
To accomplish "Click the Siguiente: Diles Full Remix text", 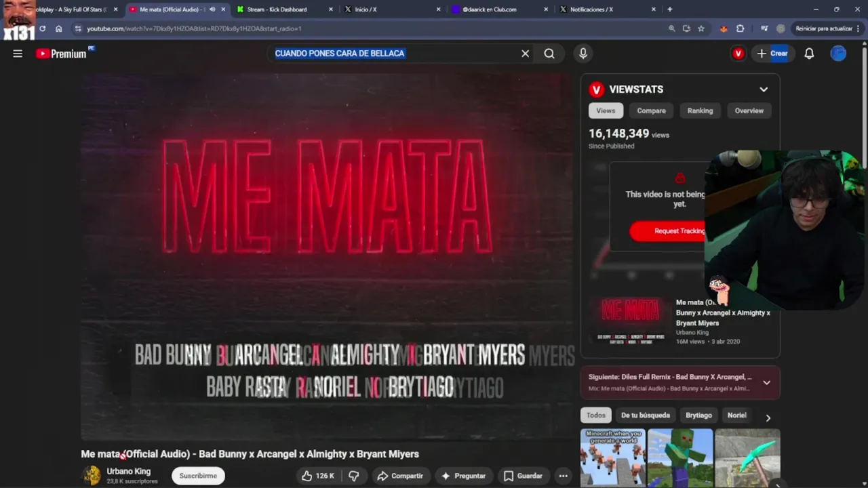I will coord(670,377).
